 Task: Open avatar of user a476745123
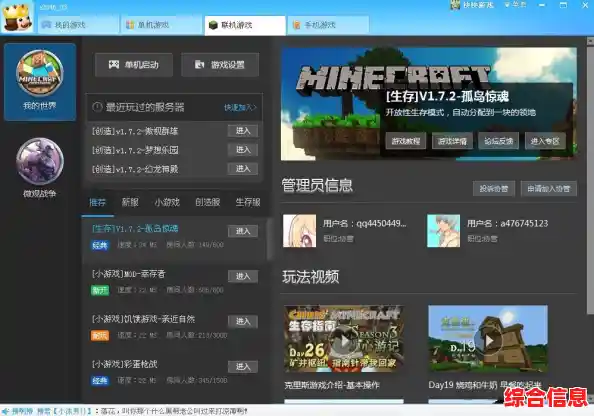tap(444, 231)
